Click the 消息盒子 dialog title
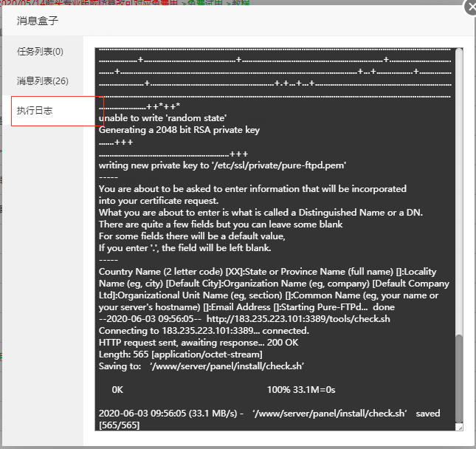476x449 pixels. tap(38, 21)
